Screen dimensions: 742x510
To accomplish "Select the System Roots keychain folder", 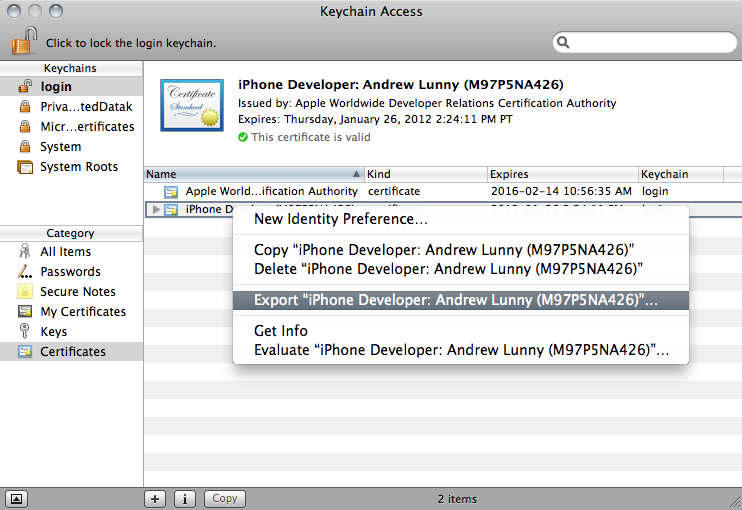I will [78, 167].
